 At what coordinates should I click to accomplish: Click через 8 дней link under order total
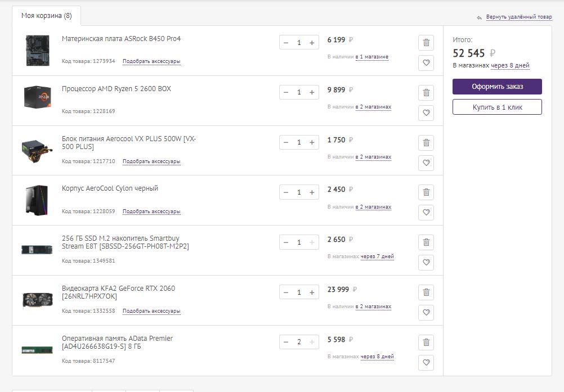tap(510, 65)
